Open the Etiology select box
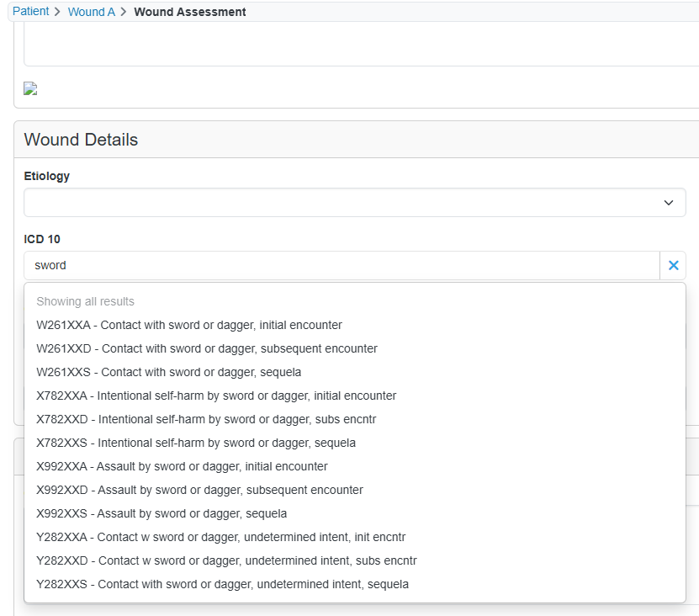 pyautogui.click(x=354, y=203)
